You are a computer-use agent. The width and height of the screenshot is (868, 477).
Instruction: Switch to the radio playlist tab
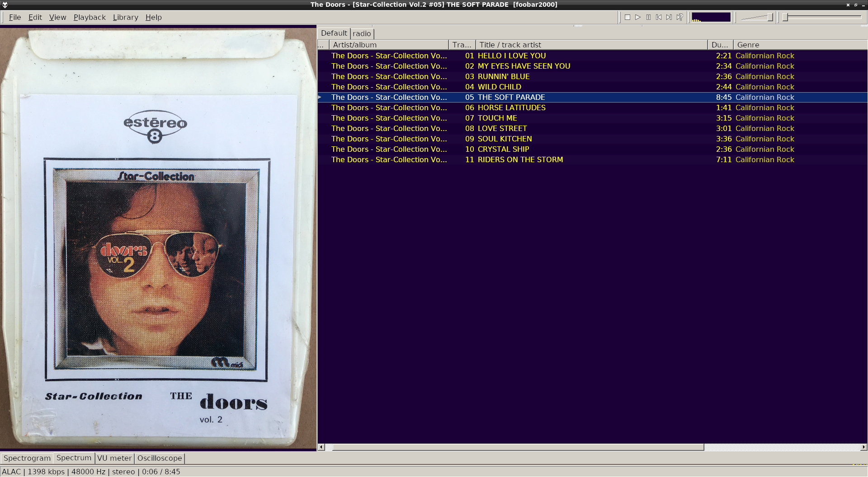pos(362,33)
